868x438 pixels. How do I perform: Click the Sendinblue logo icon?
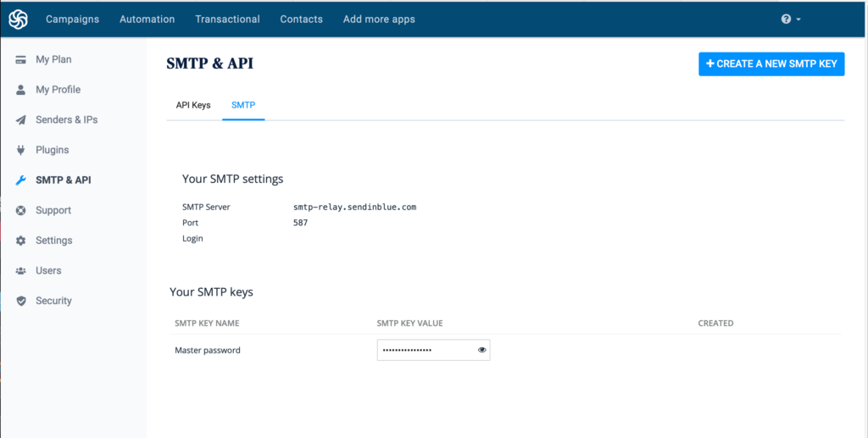(19, 19)
